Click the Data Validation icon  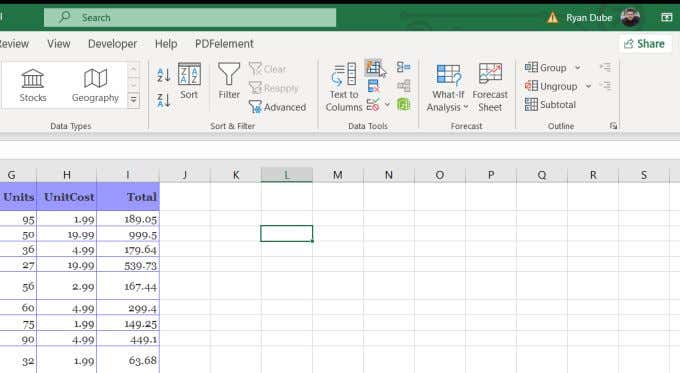(373, 105)
